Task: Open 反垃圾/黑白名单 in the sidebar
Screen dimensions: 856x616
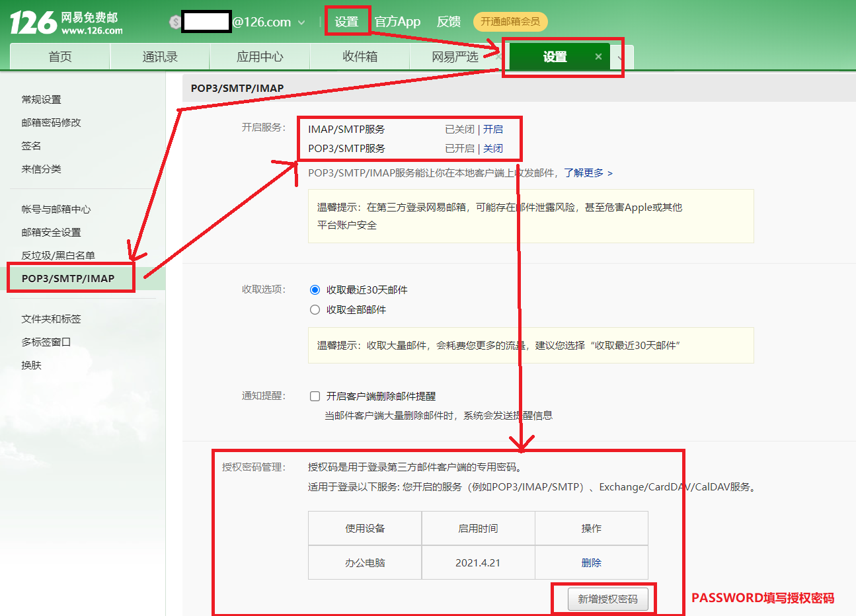Action: (58, 255)
